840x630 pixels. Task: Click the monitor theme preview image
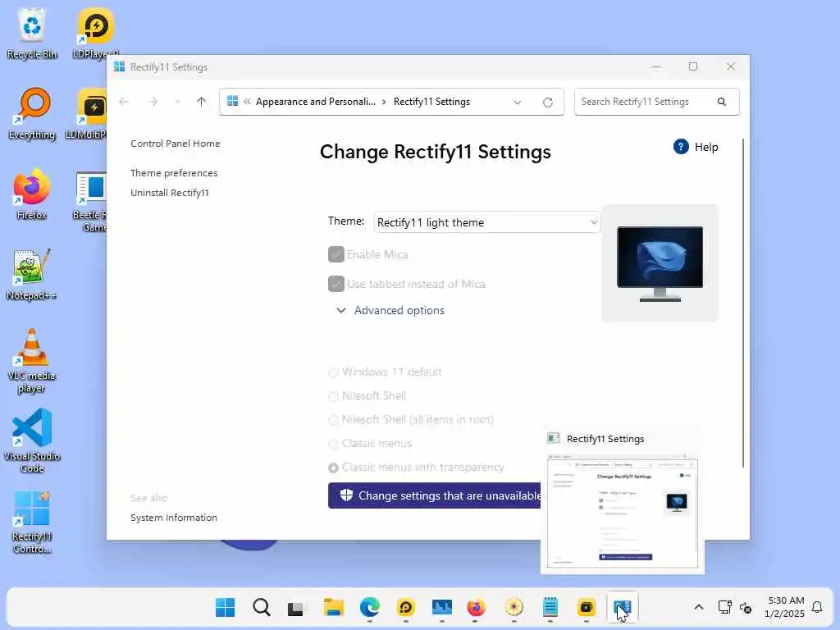[660, 263]
